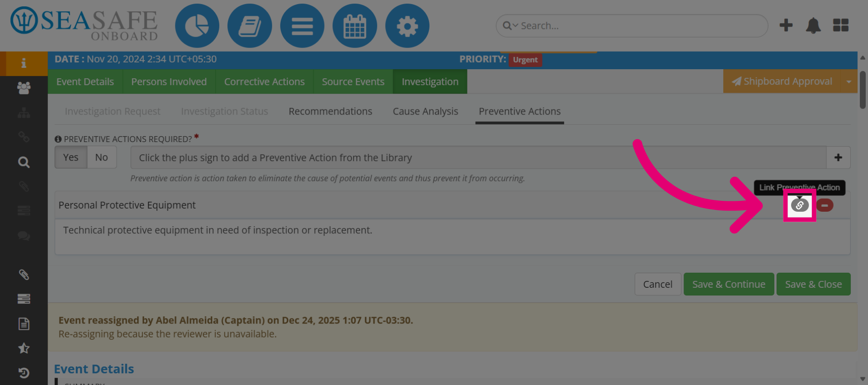Open the server stack sidebar icon above document
868x385 pixels.
tap(24, 299)
